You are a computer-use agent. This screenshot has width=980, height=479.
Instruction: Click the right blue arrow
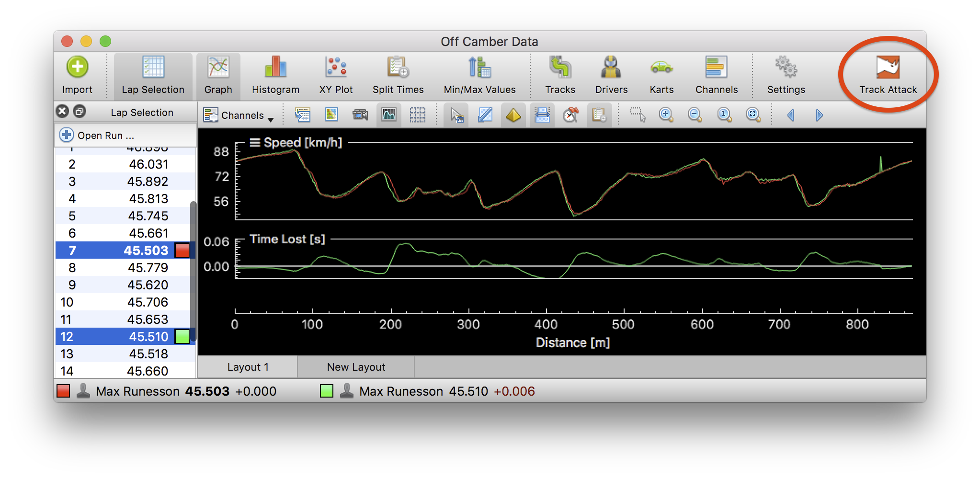tap(819, 115)
